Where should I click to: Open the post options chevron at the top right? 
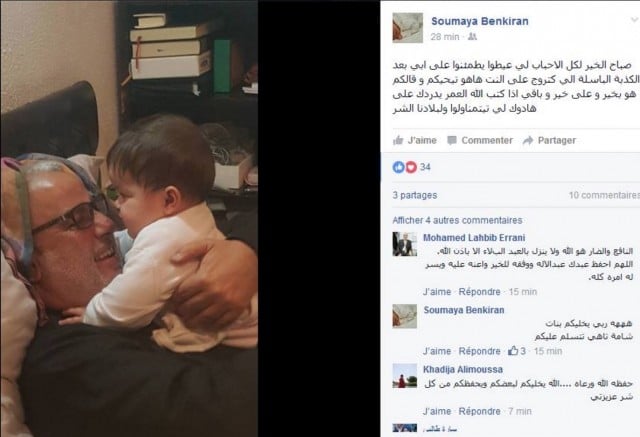point(634,20)
